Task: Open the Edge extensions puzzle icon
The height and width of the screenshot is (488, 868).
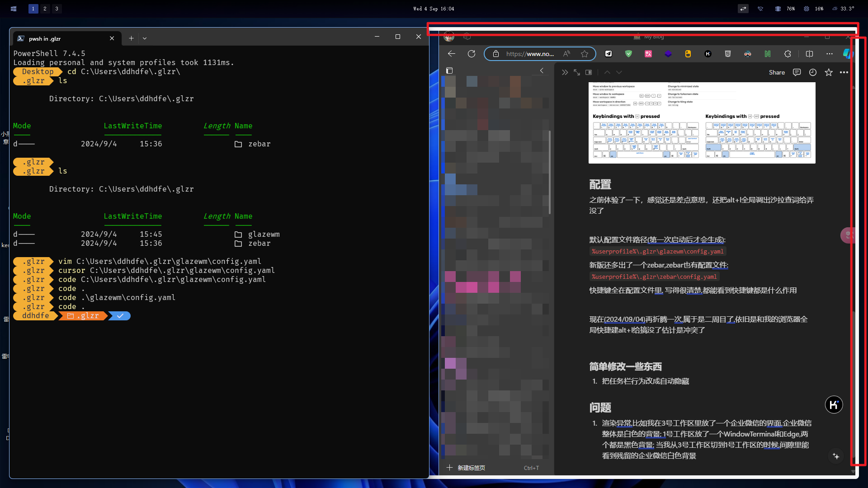Action: (788, 54)
